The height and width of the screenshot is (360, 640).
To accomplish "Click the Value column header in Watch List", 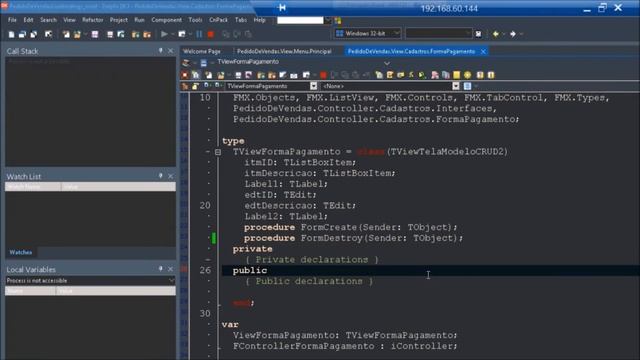I will [118, 187].
